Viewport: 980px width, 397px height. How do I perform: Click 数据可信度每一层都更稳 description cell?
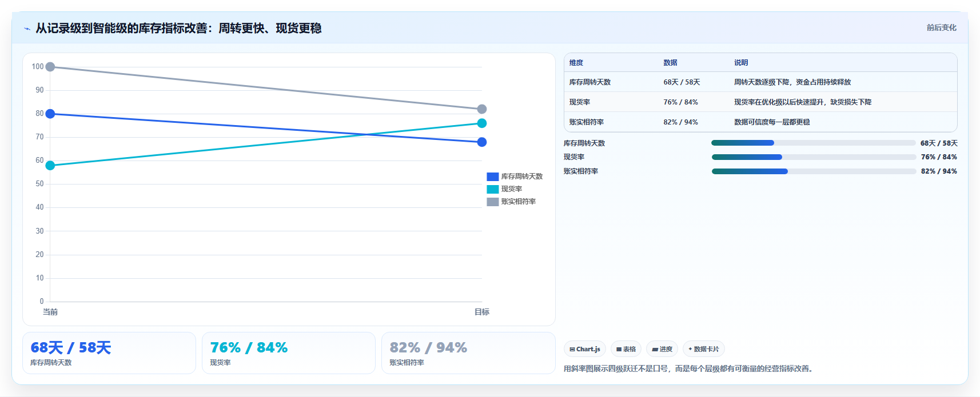pos(772,122)
